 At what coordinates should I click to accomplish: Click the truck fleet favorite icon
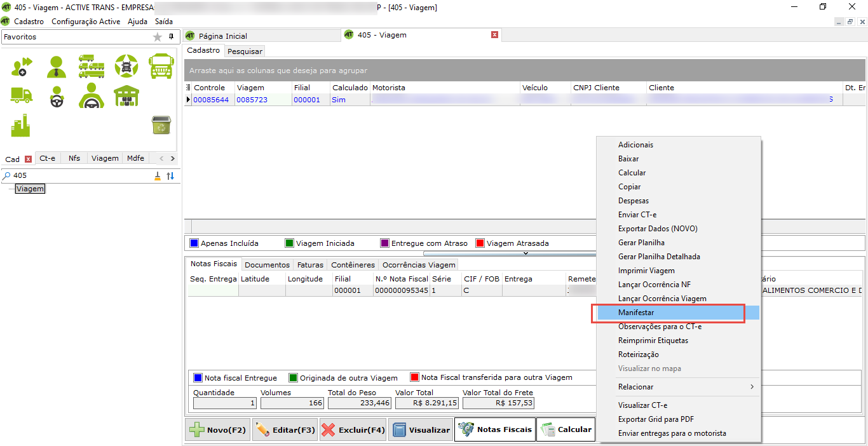(92, 66)
